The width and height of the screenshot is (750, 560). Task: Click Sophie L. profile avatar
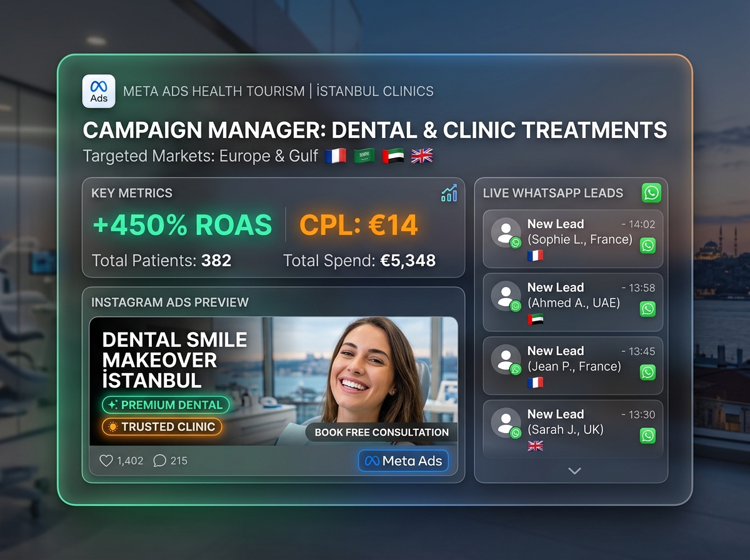506,233
